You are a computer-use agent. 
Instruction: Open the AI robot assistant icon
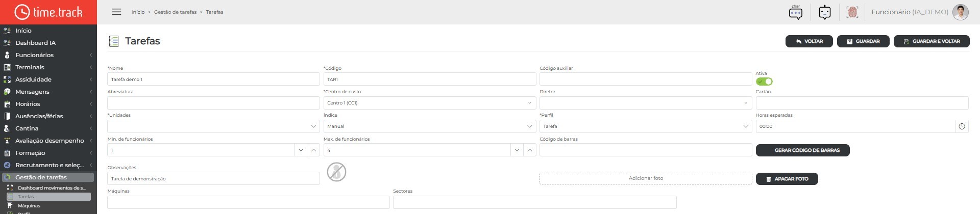coord(824,12)
